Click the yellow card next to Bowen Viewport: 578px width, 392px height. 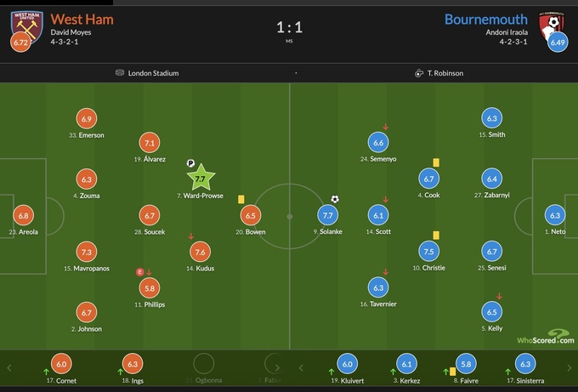[x=241, y=199]
